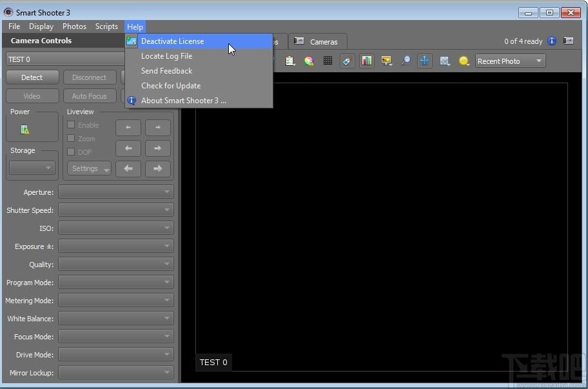This screenshot has width=588, height=389.
Task: Click the tag label toolbar icon
Action: point(346,61)
